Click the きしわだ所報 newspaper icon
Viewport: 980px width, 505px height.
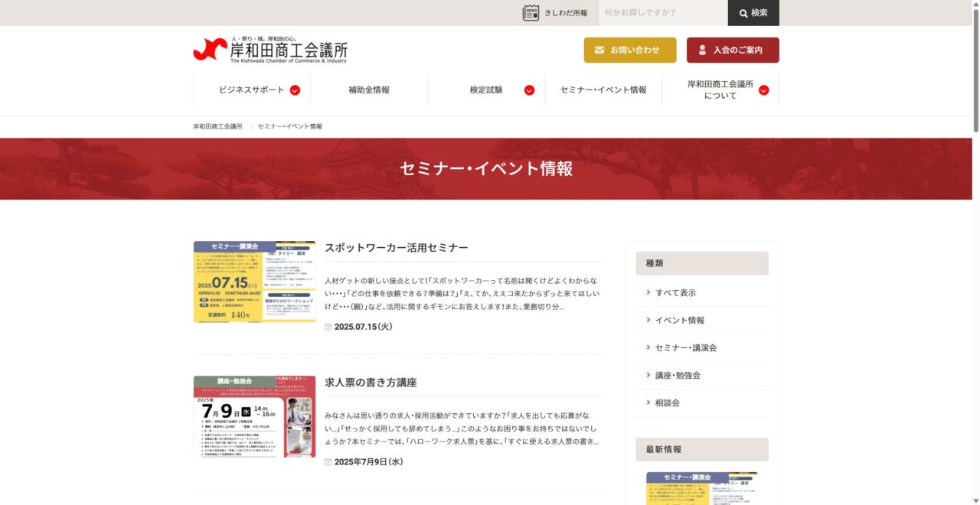pyautogui.click(x=531, y=13)
